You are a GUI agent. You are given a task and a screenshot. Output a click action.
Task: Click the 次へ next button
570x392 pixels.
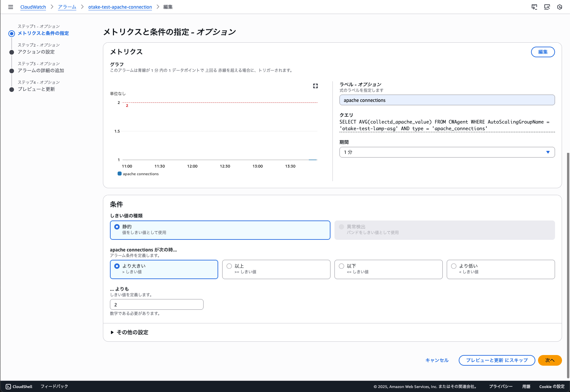click(x=550, y=360)
